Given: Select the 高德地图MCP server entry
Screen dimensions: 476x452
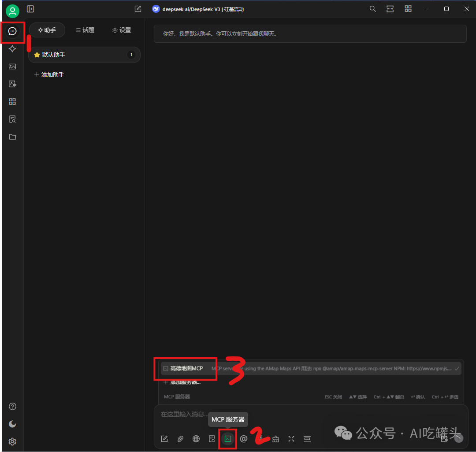Looking at the screenshot, I should 311,369.
